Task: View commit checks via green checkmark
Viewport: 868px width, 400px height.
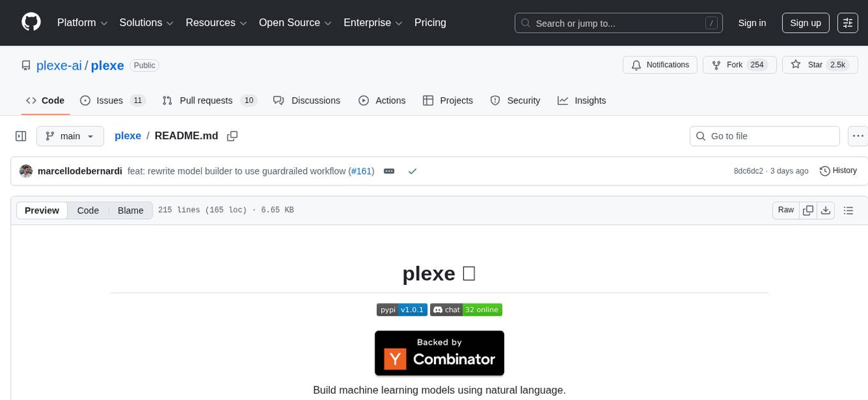Action: [412, 171]
